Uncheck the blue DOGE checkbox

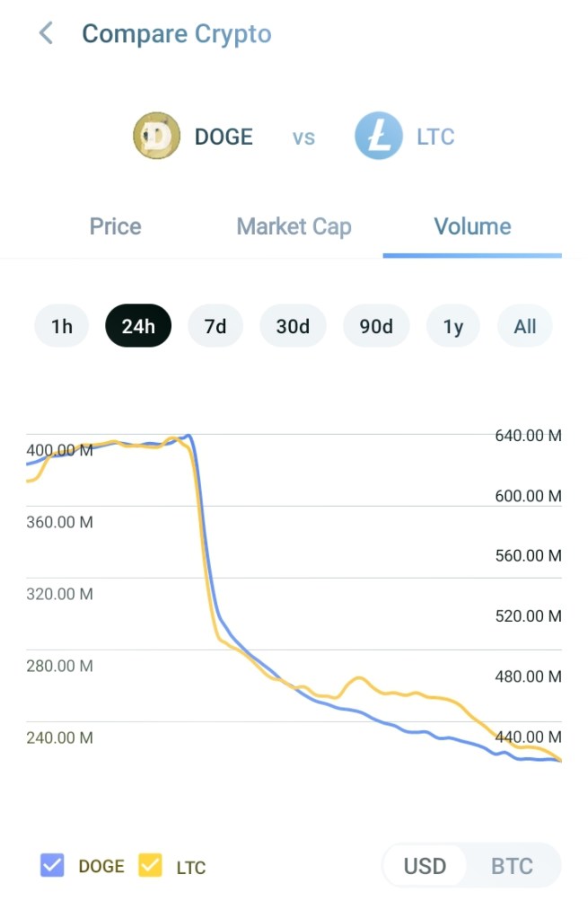pos(52,866)
